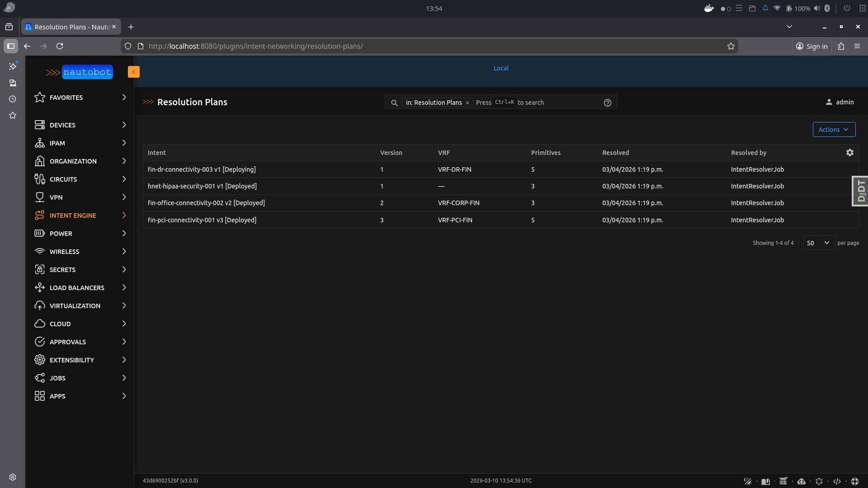Open the Actions dropdown

[834, 130]
